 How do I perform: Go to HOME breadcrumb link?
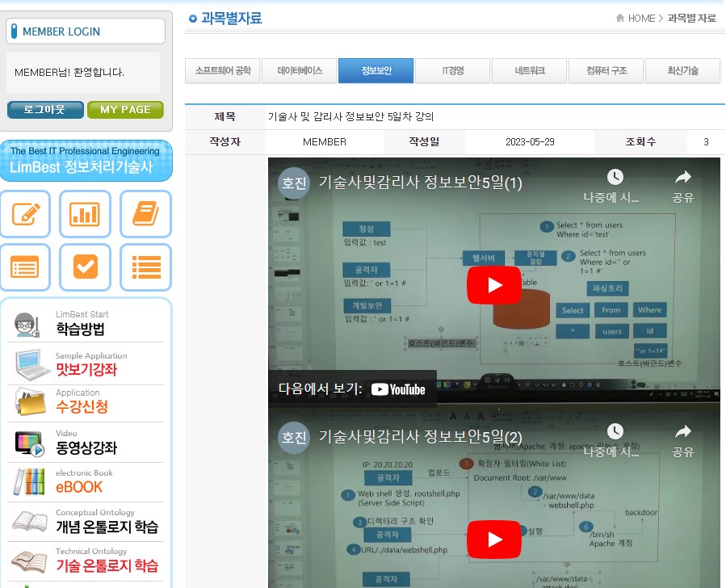pyautogui.click(x=641, y=19)
